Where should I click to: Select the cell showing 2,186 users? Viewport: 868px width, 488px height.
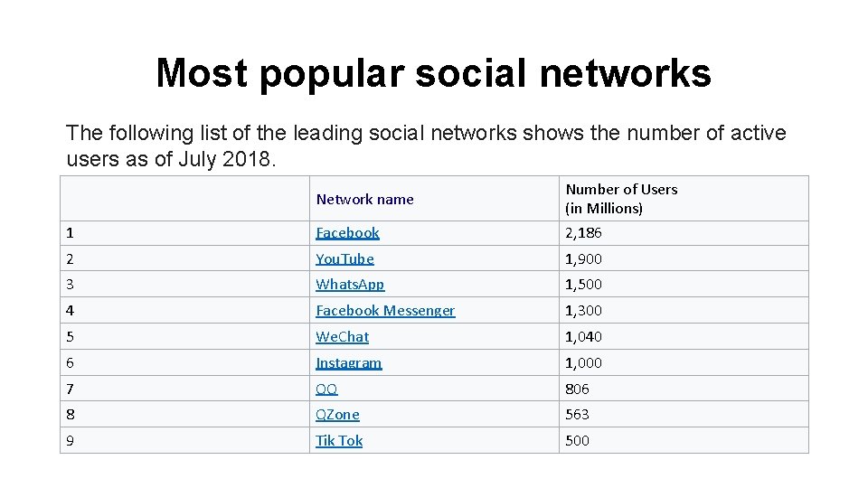[x=583, y=233]
